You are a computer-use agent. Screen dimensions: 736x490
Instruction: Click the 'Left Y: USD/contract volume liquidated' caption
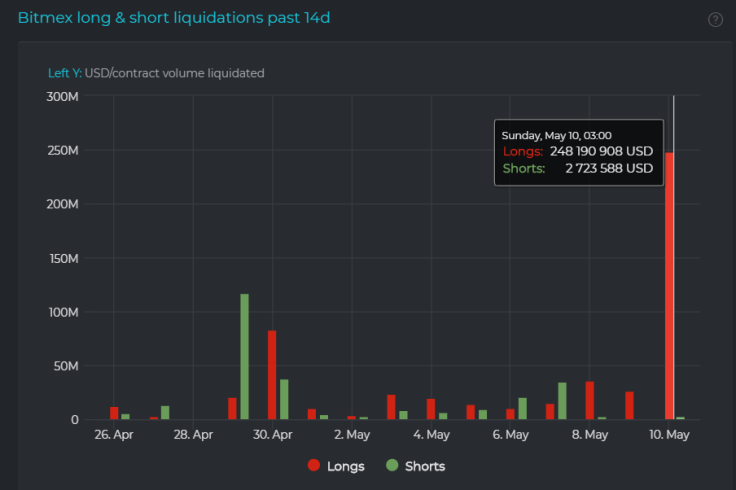pos(156,73)
